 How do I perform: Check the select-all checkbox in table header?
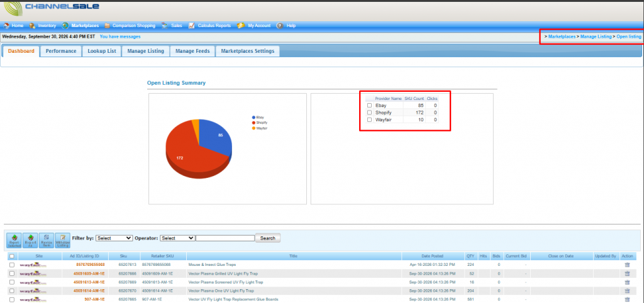[x=11, y=256]
